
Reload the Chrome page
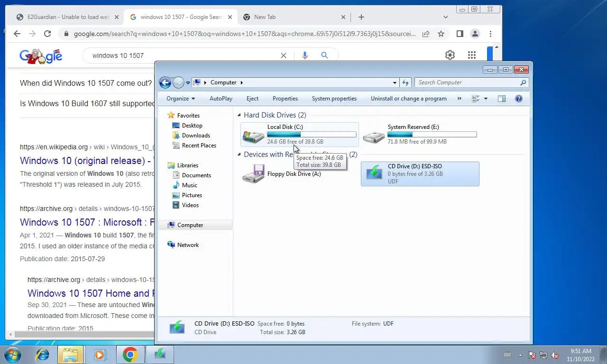[x=47, y=34]
